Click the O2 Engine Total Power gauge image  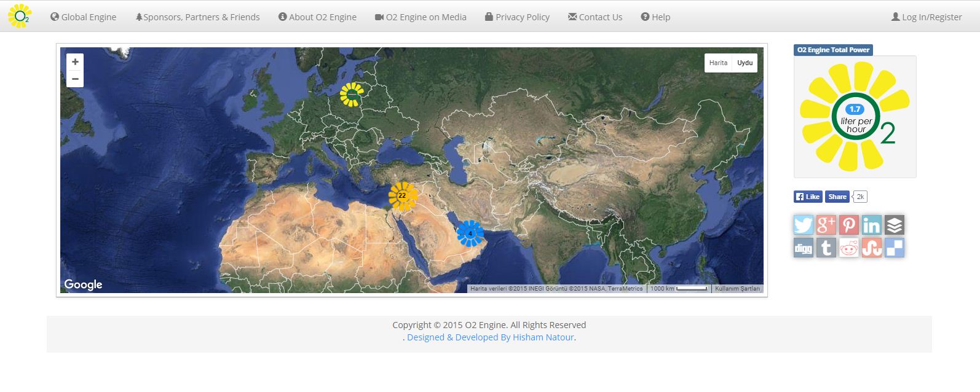[855, 117]
